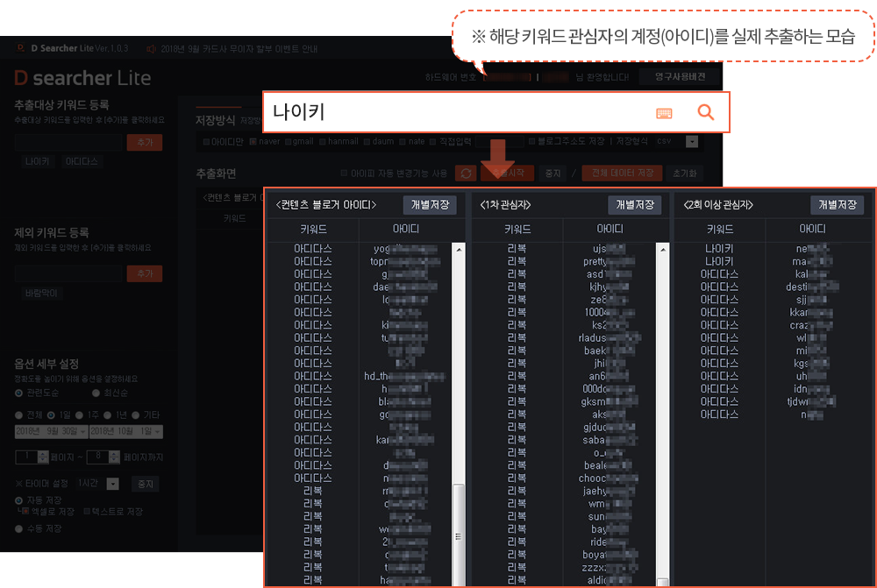Tick the nate checkbox
This screenshot has height=588, width=877.
tap(403, 142)
